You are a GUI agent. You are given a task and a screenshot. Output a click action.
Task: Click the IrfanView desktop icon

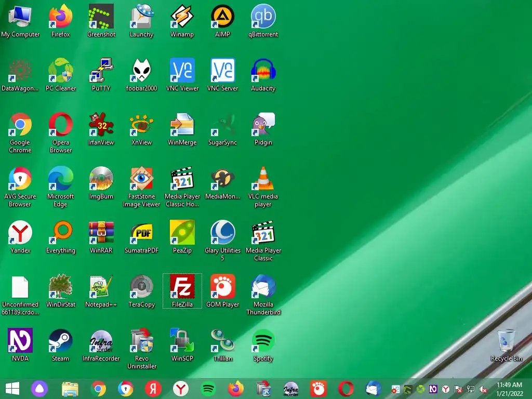101,129
